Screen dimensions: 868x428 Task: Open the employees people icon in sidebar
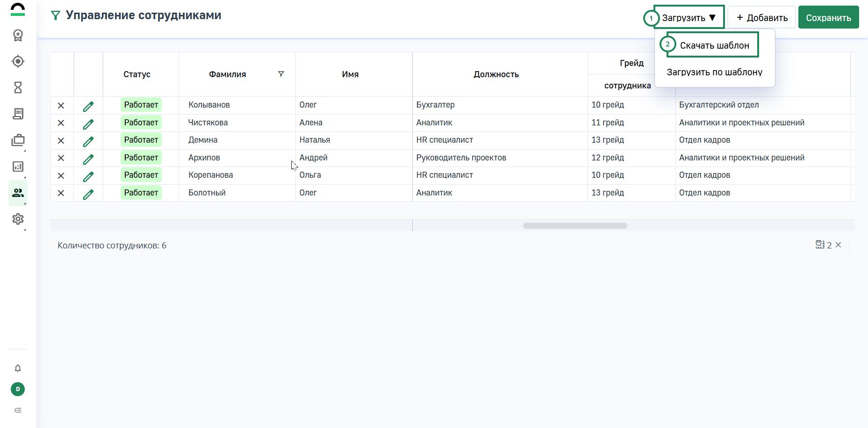pyautogui.click(x=18, y=193)
